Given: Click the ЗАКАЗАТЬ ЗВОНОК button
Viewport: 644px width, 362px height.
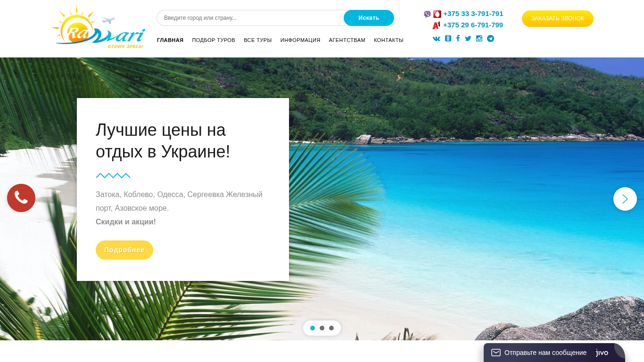Looking at the screenshot, I should [558, 18].
